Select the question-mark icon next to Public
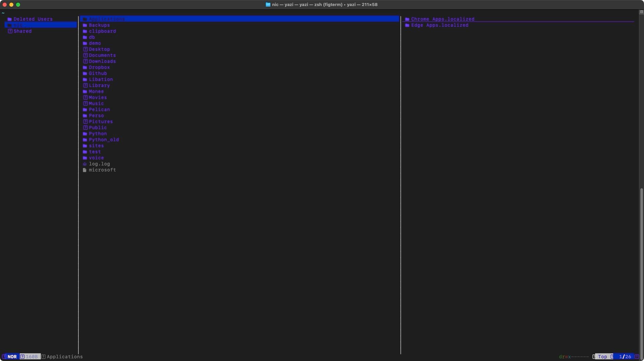Viewport: 644px width, 361px height. click(85, 128)
